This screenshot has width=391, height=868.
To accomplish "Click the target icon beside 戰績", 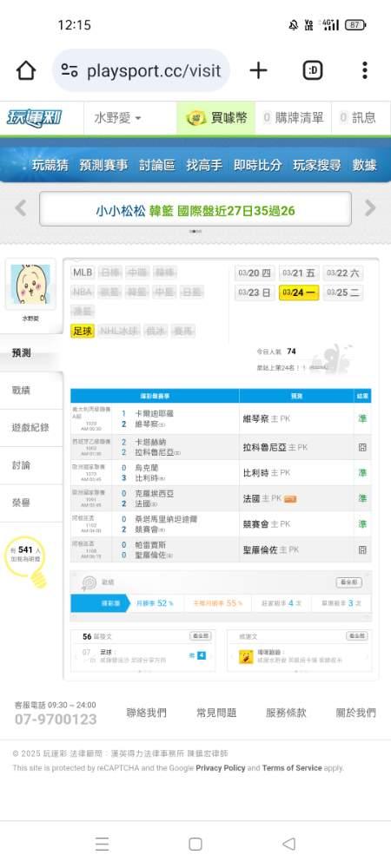I will [89, 583].
